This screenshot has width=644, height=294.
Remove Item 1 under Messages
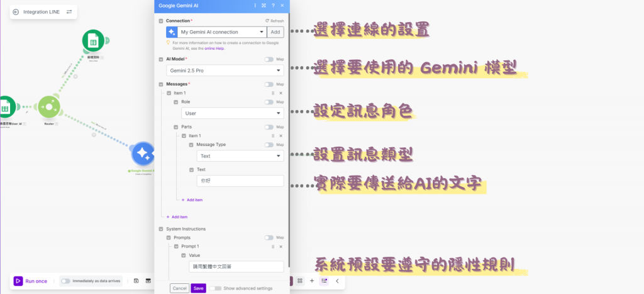coord(281,93)
